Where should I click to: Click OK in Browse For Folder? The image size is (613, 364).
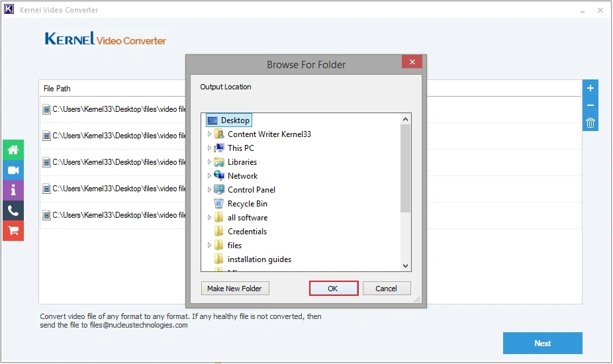[334, 288]
